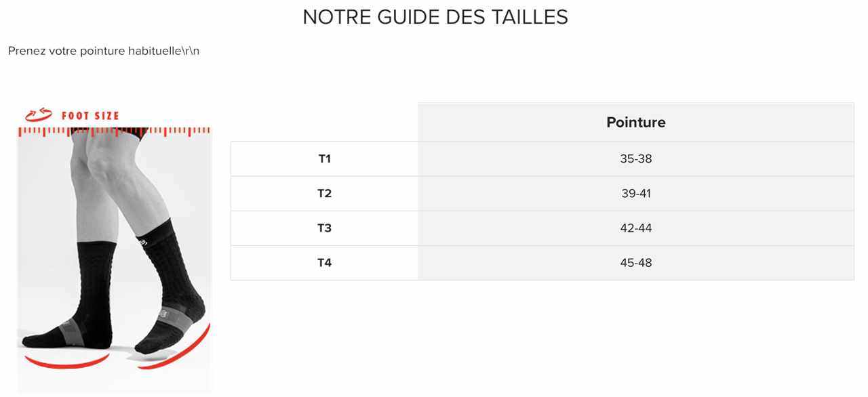The image size is (868, 397).
Task: Select the T3 size row label
Action: [325, 228]
